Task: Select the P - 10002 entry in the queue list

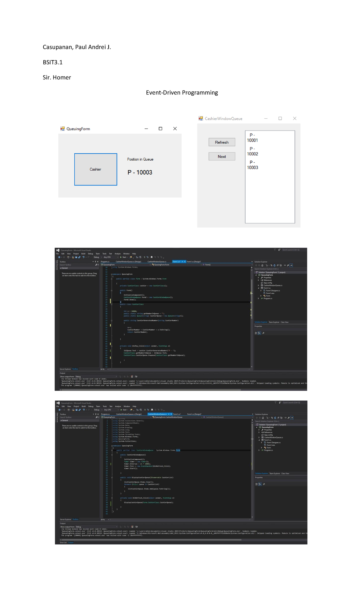Action: 252,151
